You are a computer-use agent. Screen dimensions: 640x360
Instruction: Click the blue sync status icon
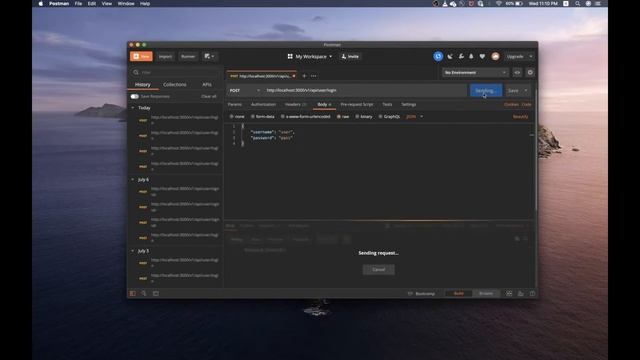(438, 56)
